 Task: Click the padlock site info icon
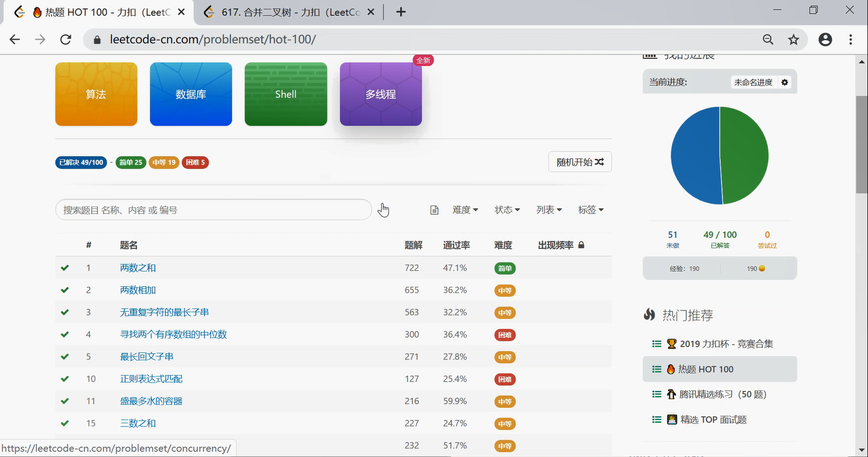coord(97,40)
